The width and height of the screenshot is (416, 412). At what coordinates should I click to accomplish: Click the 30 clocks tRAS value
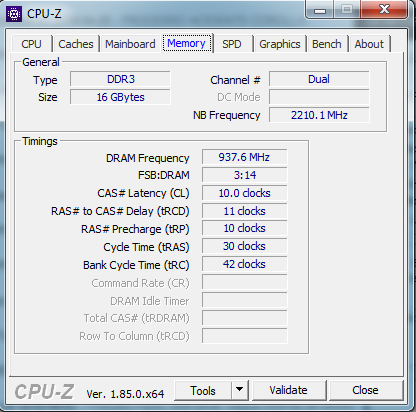click(x=244, y=246)
